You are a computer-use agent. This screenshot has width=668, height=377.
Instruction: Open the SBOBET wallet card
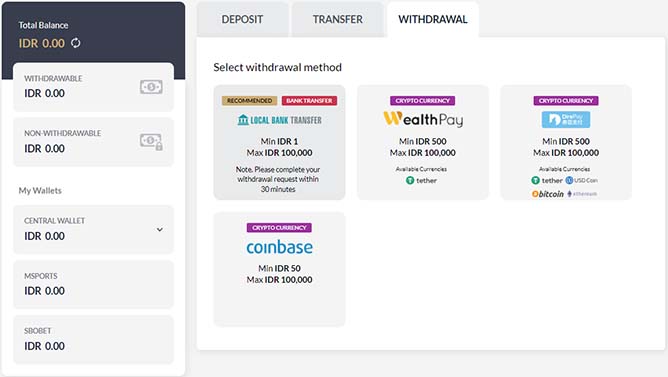pyautogui.click(x=94, y=339)
